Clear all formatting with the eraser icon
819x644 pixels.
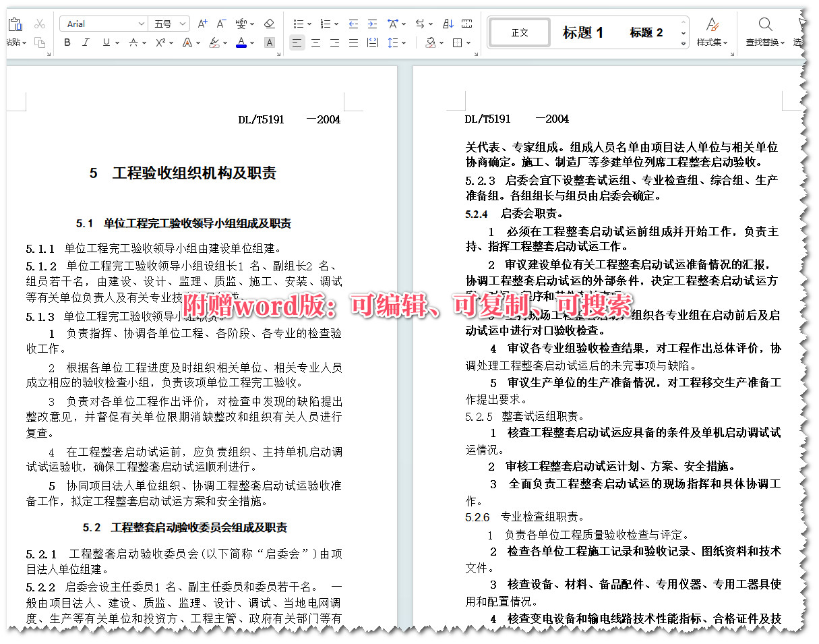(x=270, y=23)
